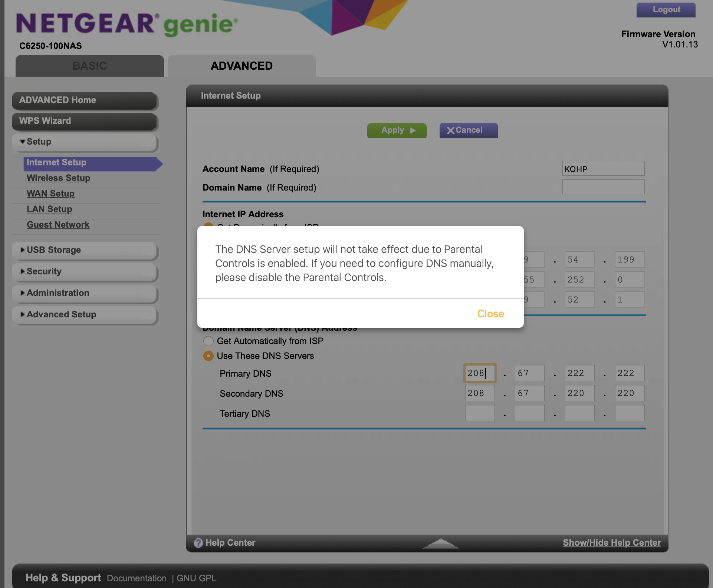Open the LAN Setup link
Image resolution: width=713 pixels, height=588 pixels.
[49, 209]
